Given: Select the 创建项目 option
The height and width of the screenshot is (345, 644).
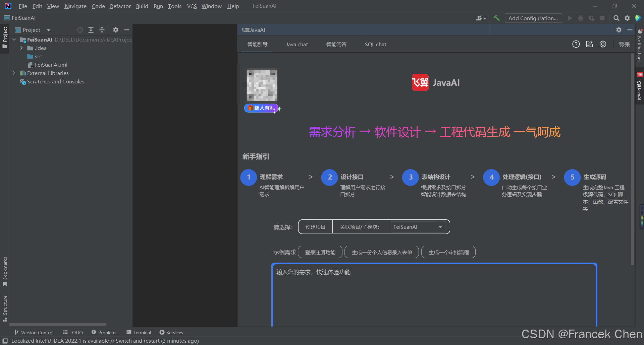Looking at the screenshot, I should point(315,227).
